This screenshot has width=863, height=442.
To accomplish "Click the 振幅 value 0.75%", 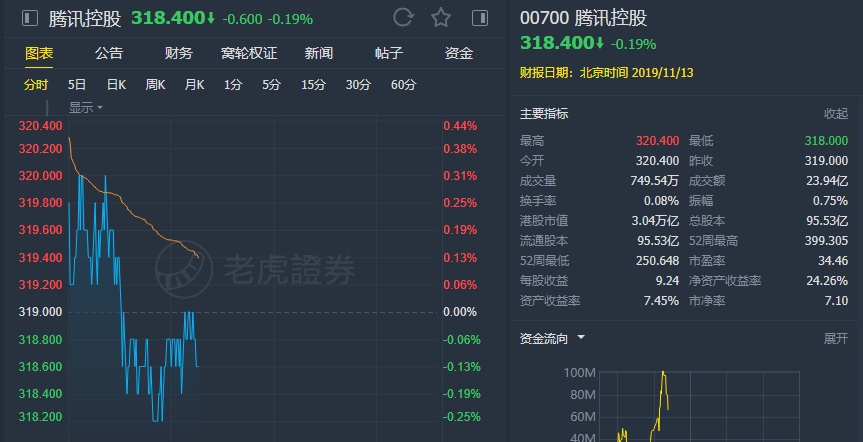I will (x=830, y=200).
